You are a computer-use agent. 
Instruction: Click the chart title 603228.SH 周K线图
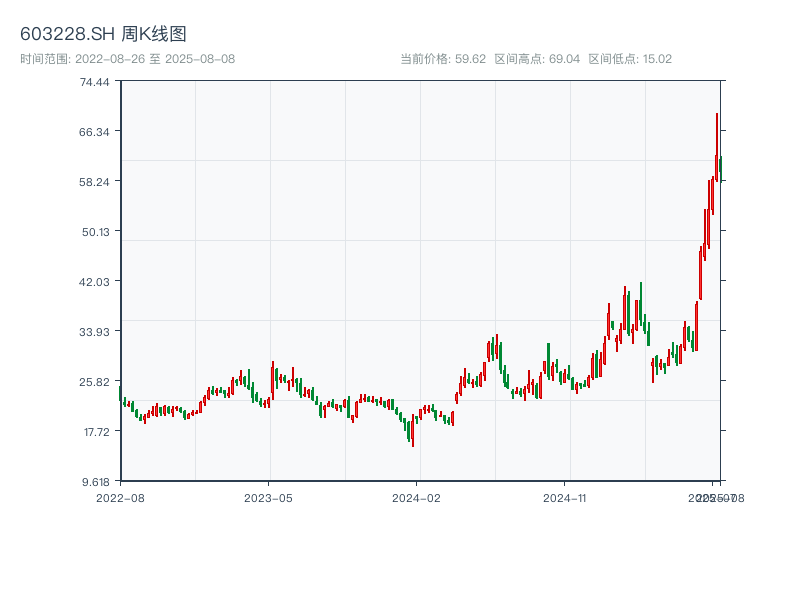click(x=103, y=34)
